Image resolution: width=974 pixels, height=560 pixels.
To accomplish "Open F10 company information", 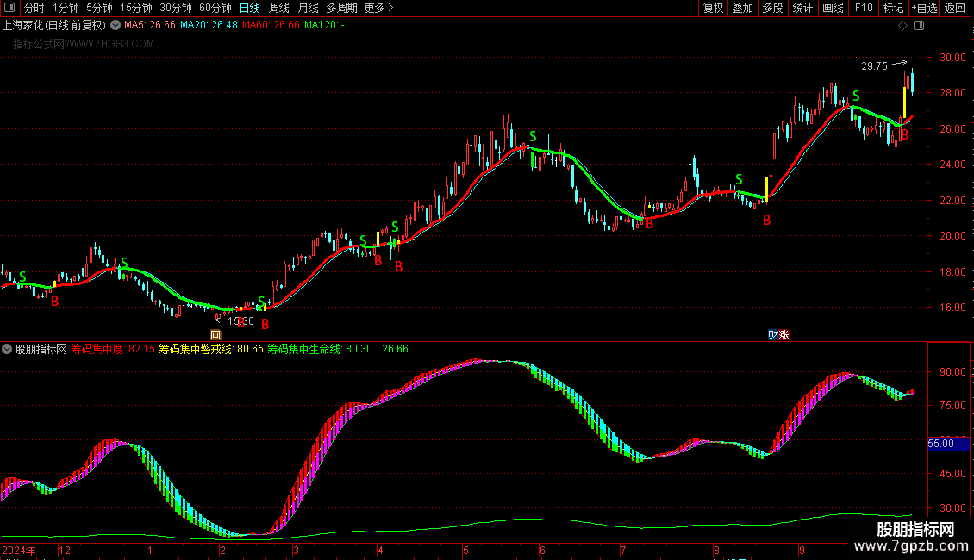I will point(864,8).
